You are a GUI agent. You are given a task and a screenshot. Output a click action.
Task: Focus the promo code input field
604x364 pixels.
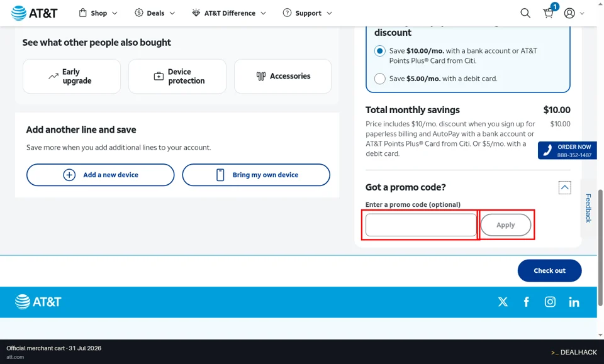coord(421,225)
